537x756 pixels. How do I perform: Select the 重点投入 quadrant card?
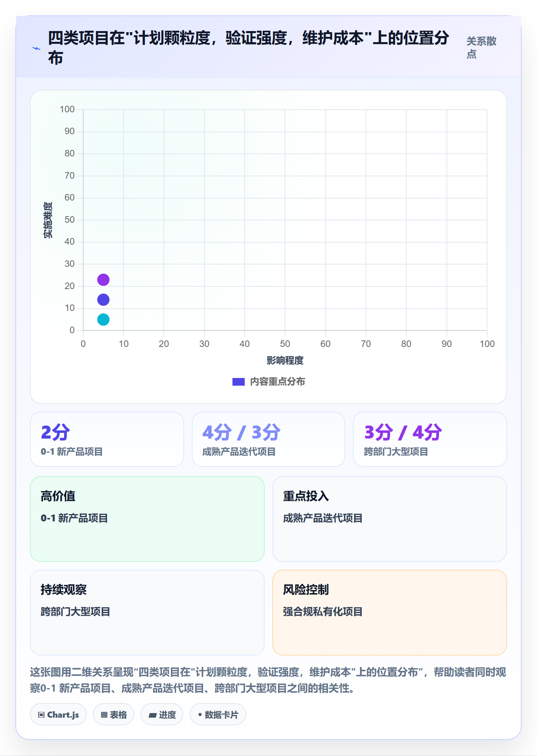point(390,519)
